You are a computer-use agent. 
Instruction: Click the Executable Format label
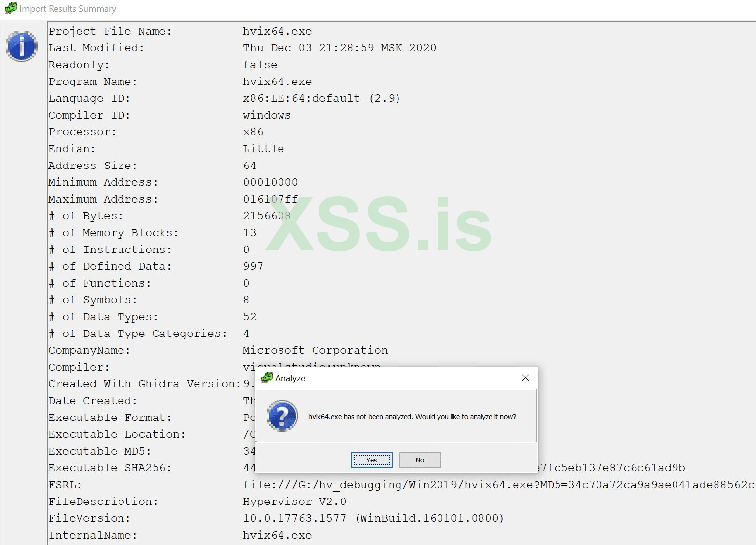click(x=110, y=418)
